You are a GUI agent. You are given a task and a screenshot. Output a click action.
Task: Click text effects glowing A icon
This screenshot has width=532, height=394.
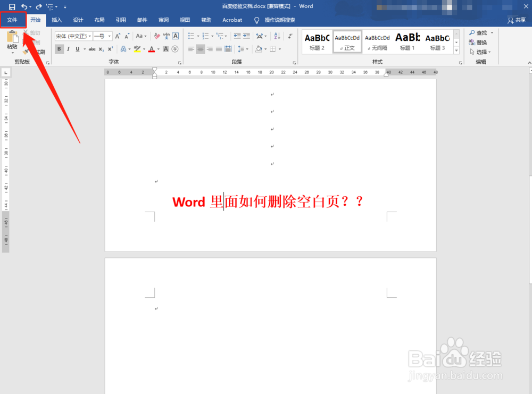(123, 49)
